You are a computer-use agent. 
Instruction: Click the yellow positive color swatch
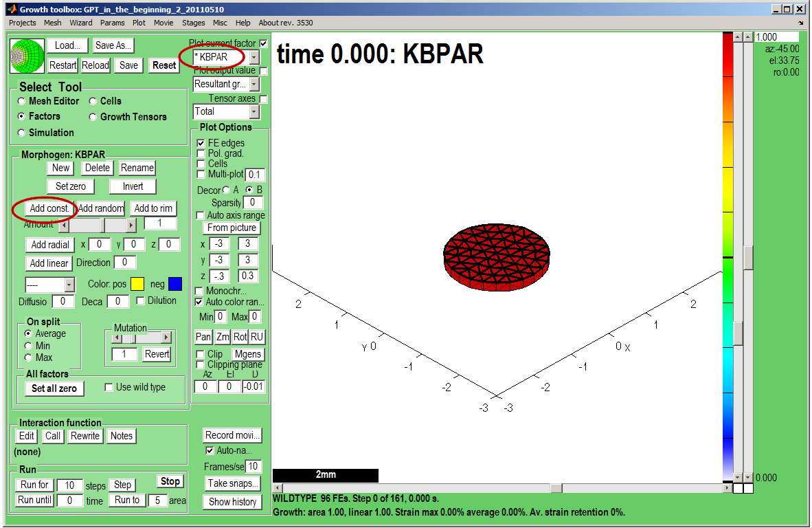[137, 284]
